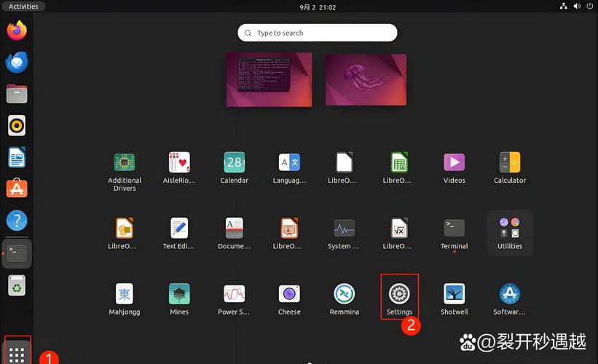Start the Mahjongg game
This screenshot has height=364, width=598.
(125, 299)
